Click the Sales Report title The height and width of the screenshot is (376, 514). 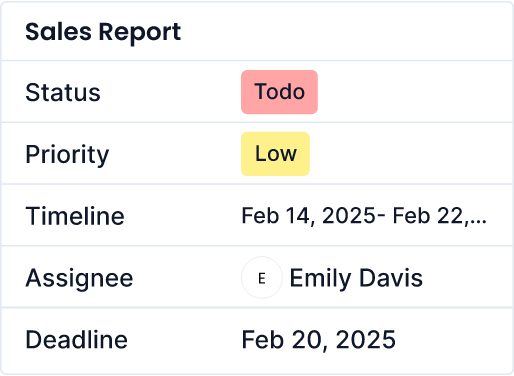coord(103,32)
